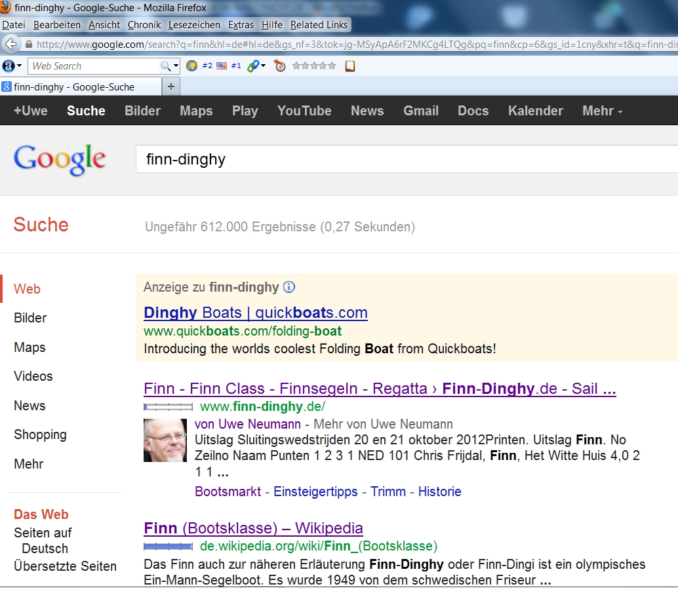Open the Lesezeichen menu
The width and height of the screenshot is (678, 616).
coord(194,25)
